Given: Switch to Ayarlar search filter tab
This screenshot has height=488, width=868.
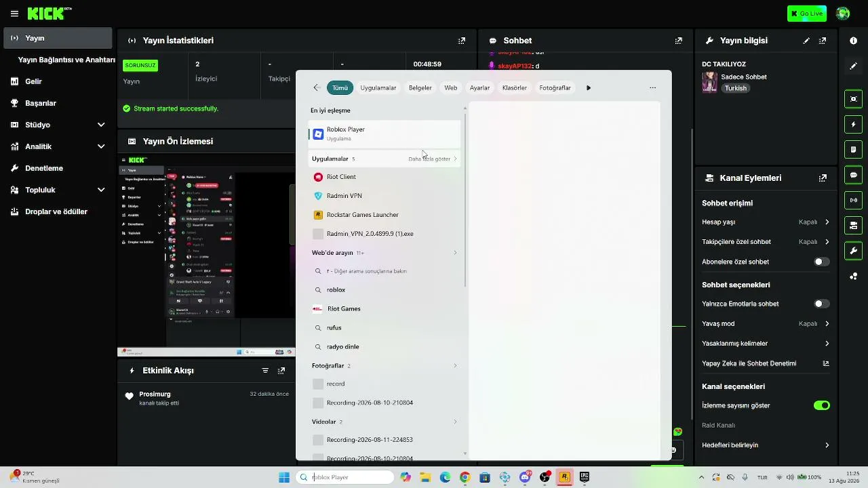Looking at the screenshot, I should click(x=480, y=87).
